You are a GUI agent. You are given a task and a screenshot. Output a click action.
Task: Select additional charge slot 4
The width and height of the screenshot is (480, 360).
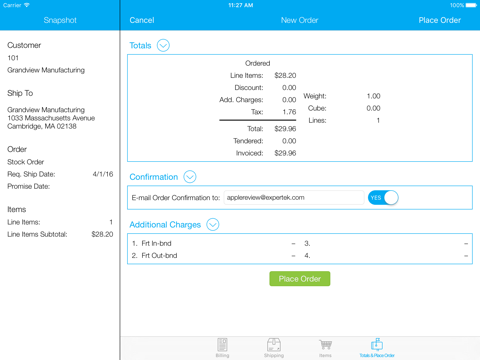pos(386,256)
